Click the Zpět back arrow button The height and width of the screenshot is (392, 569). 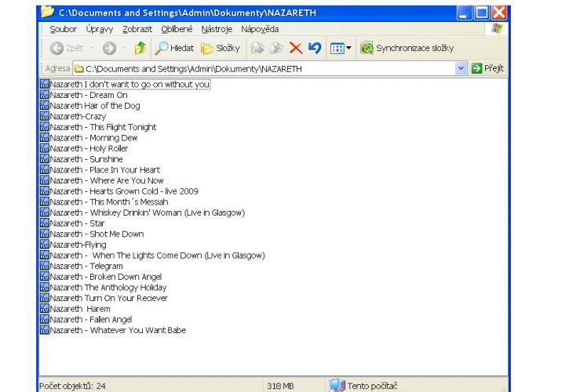(67, 49)
